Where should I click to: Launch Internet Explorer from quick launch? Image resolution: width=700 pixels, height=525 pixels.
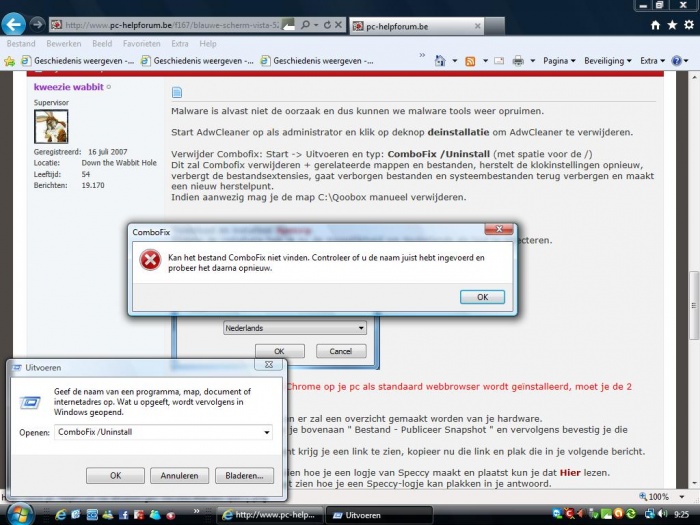point(60,515)
